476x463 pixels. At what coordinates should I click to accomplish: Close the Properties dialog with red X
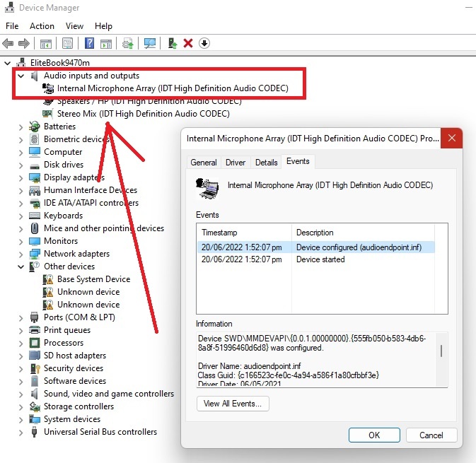click(x=451, y=139)
